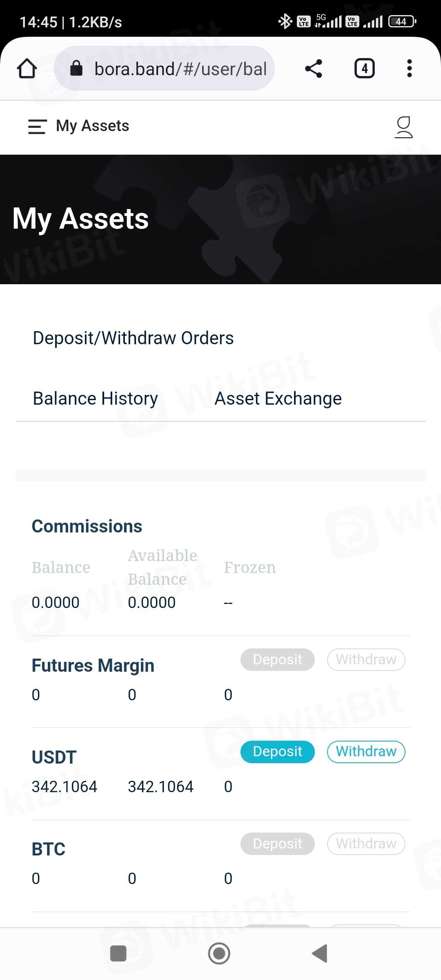Select the Asset Exchange tab
Screen dimensions: 441x980
pos(278,399)
